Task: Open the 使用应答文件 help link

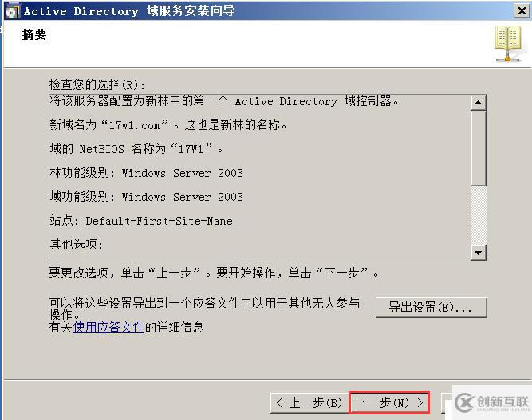Action: 108,327
